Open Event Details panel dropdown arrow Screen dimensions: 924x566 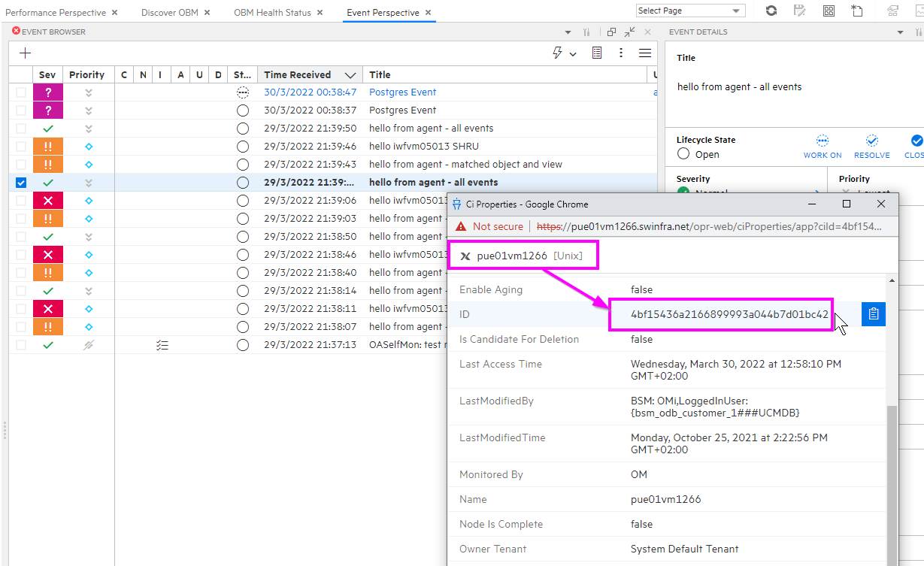(x=901, y=32)
